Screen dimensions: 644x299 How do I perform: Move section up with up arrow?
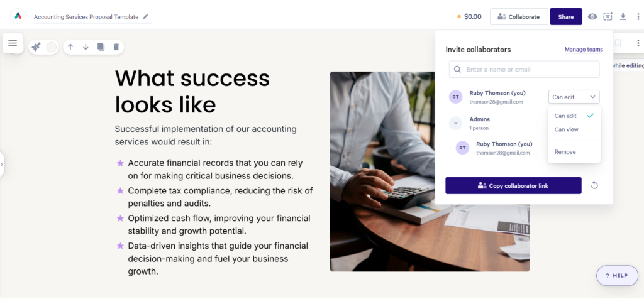pos(70,47)
